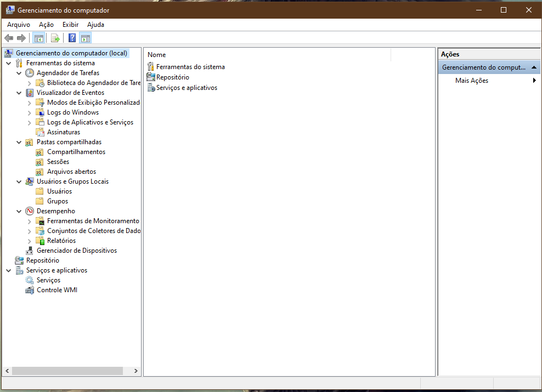The width and height of the screenshot is (542, 392).
Task: Collapse the Agendador de Tarefas node
Action: coord(19,73)
